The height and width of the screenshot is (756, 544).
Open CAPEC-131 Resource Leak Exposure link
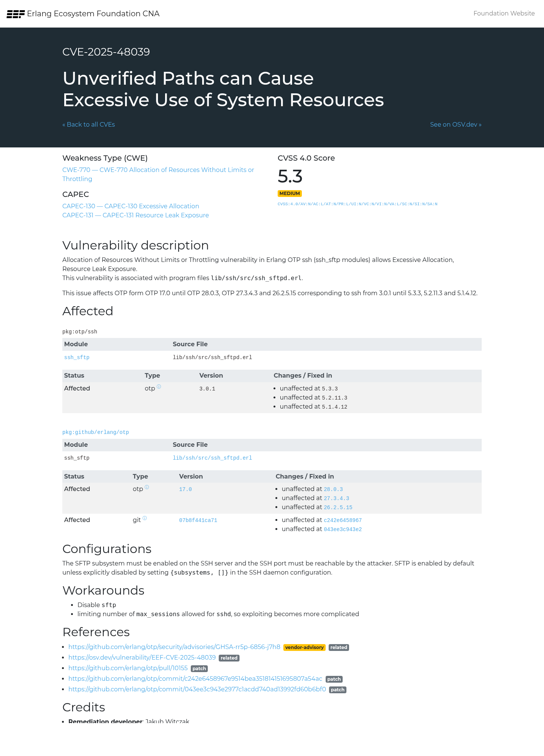click(x=136, y=215)
